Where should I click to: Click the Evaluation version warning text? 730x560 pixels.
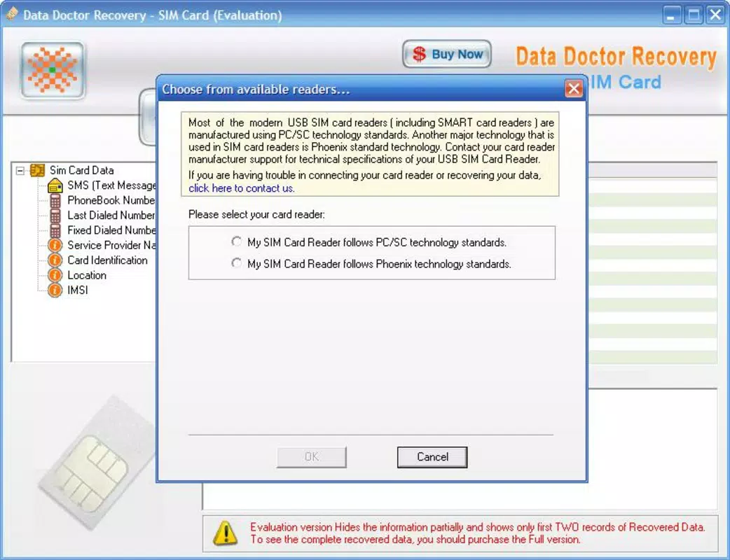point(478,533)
